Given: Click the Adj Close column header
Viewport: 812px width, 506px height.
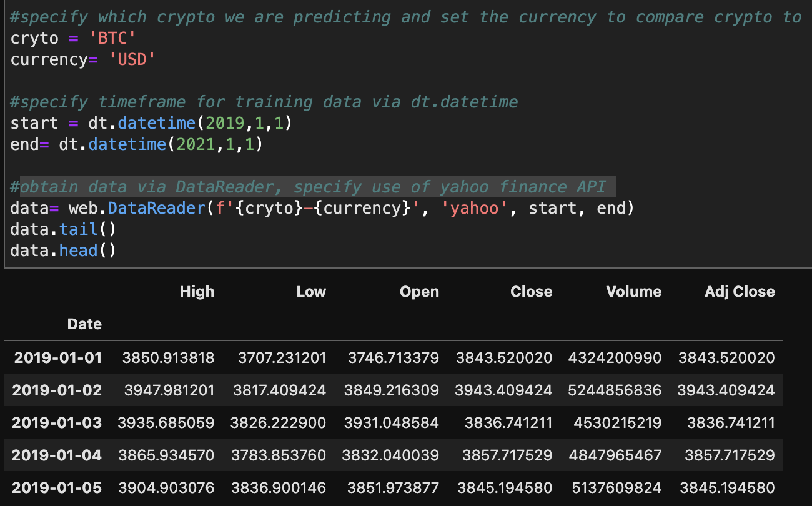Looking at the screenshot, I should pyautogui.click(x=740, y=291).
